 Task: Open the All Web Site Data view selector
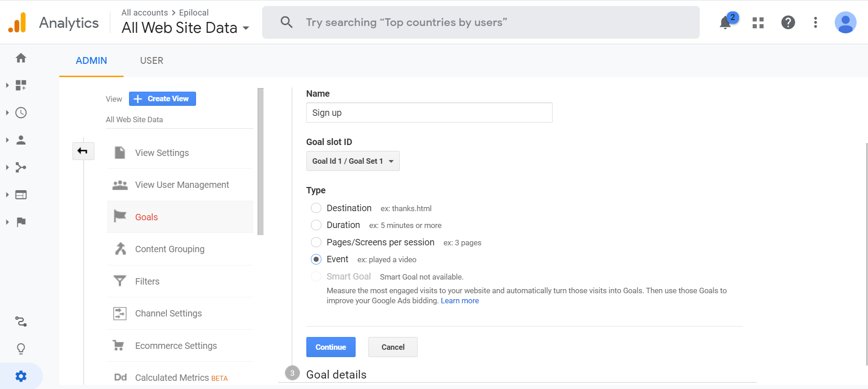click(x=185, y=28)
